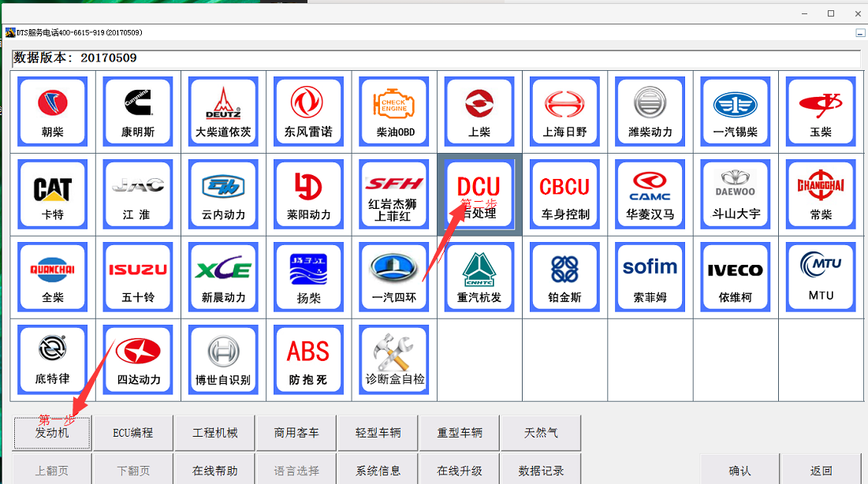Click the 语言选择 language button
The height and width of the screenshot is (484, 868).
pyautogui.click(x=296, y=470)
